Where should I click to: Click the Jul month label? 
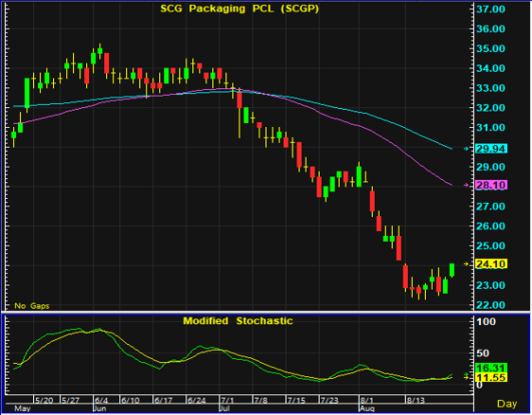coord(224,408)
